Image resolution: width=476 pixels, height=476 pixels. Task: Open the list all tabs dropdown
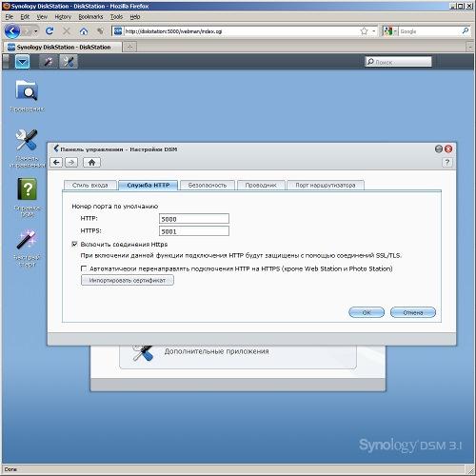click(470, 48)
